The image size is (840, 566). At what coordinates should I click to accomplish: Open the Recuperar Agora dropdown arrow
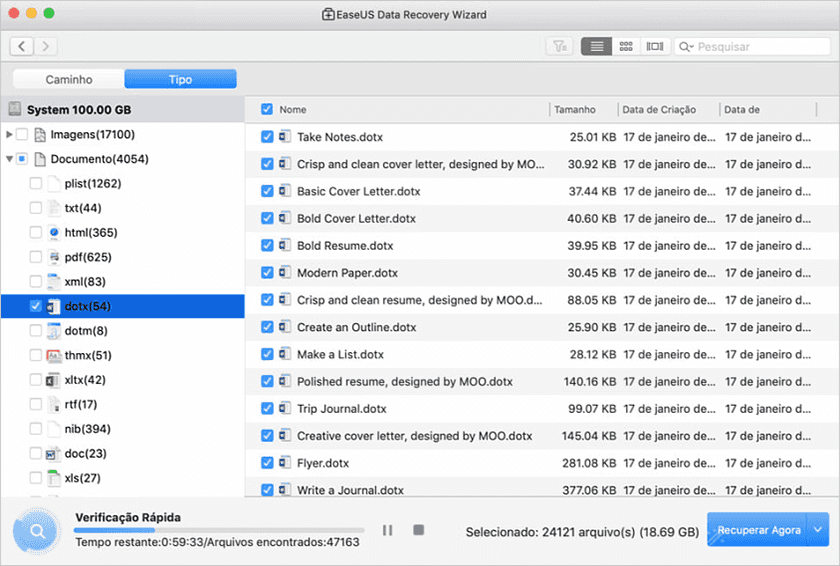click(819, 530)
